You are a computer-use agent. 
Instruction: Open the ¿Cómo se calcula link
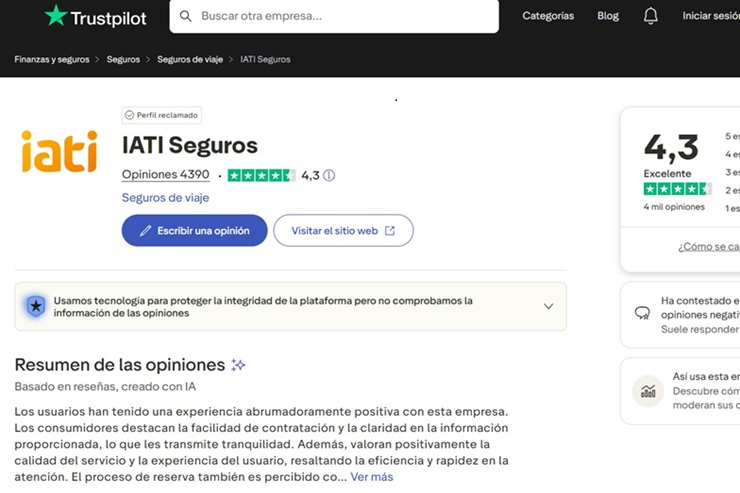709,247
